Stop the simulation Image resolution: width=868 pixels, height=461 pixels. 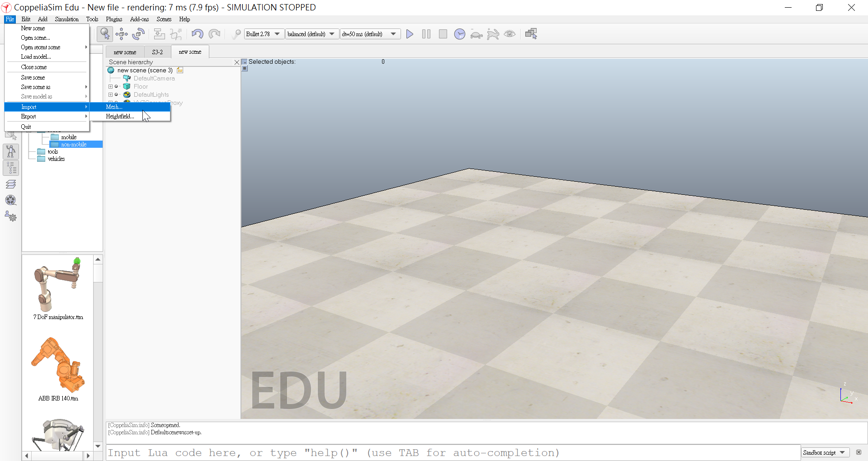(x=443, y=34)
